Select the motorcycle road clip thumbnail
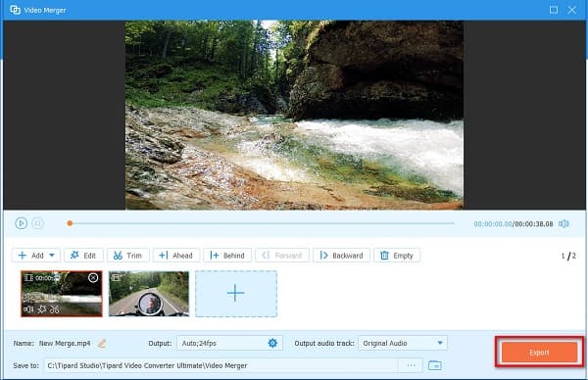The height and width of the screenshot is (380, 588). 149,294
